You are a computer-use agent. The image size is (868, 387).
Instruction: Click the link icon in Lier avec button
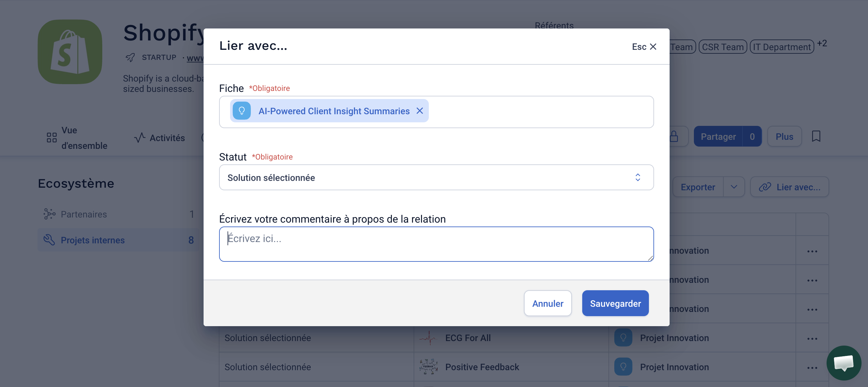click(765, 187)
